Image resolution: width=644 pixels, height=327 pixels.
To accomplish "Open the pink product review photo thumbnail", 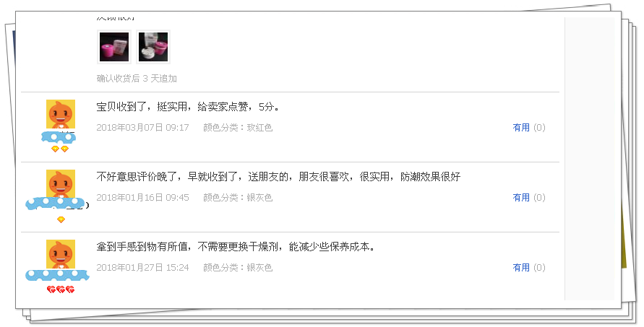I will pyautogui.click(x=114, y=47).
